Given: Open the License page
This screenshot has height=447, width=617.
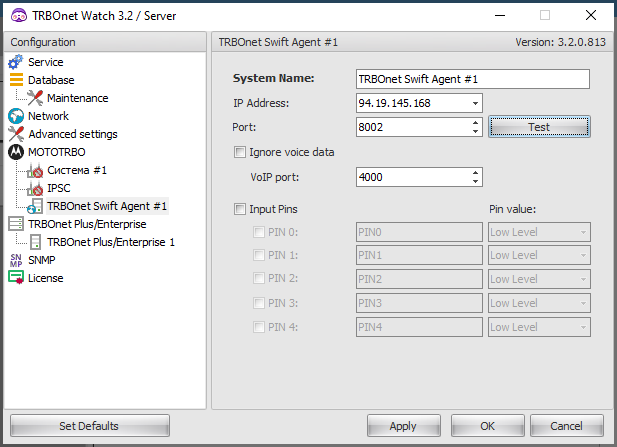Looking at the screenshot, I should click(46, 278).
